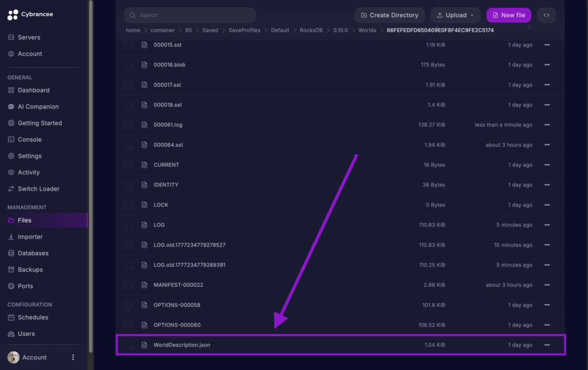This screenshot has height=370, width=588.
Task: Tick the checkbox for 000061.log
Action: (x=129, y=125)
